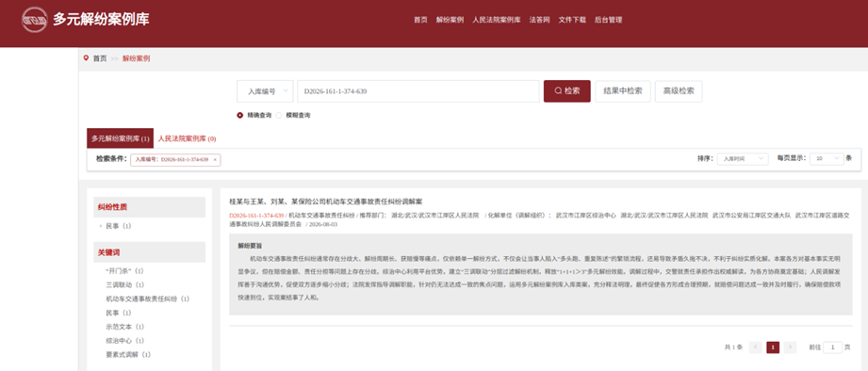Filter by keyword 民事 (1) under 关键词
The image size is (868, 371).
pyautogui.click(x=118, y=313)
